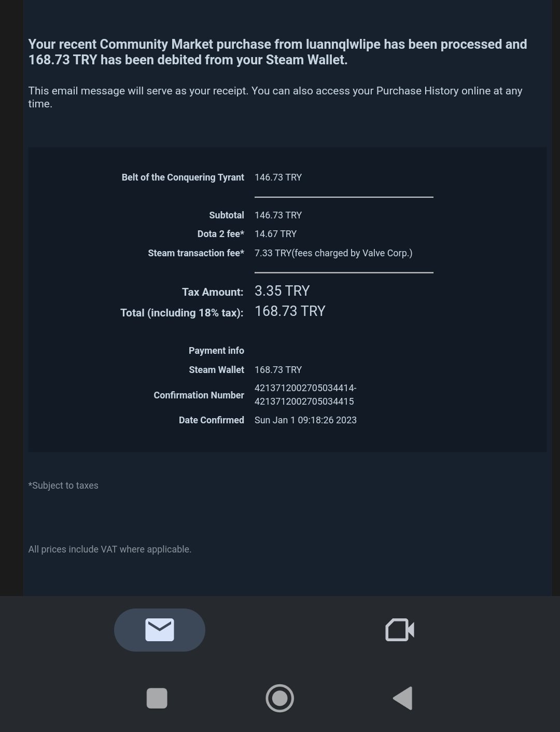Tap the Date Confirmed timestamp value
This screenshot has width=560, height=732.
pyautogui.click(x=305, y=420)
